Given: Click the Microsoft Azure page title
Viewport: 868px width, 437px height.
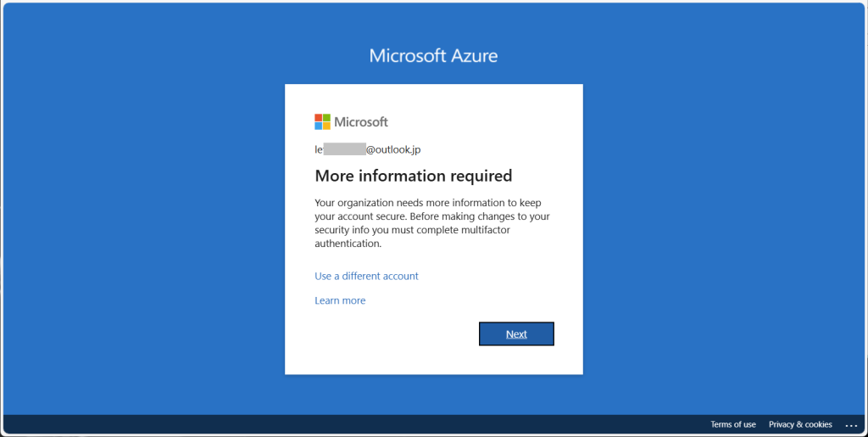Looking at the screenshot, I should coord(433,56).
